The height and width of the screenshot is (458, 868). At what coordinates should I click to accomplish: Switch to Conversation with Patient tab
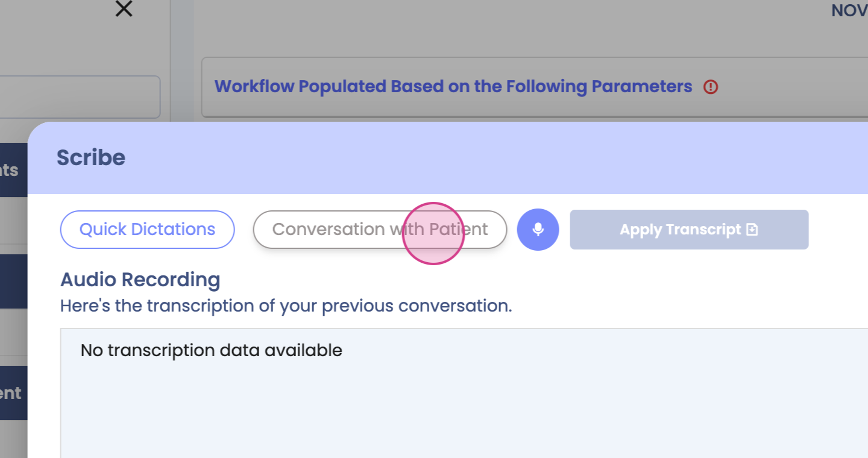pos(380,230)
